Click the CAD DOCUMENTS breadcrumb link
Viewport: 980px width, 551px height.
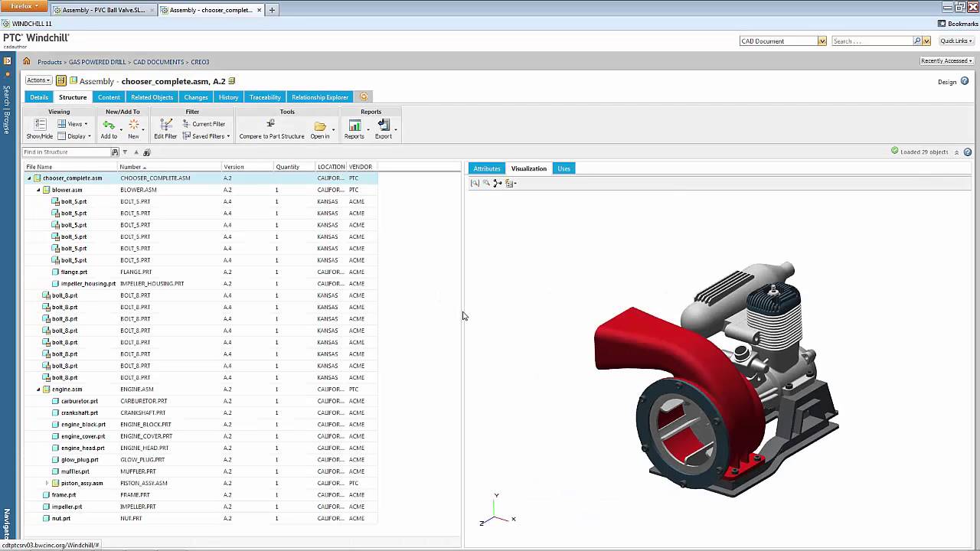[x=158, y=62]
